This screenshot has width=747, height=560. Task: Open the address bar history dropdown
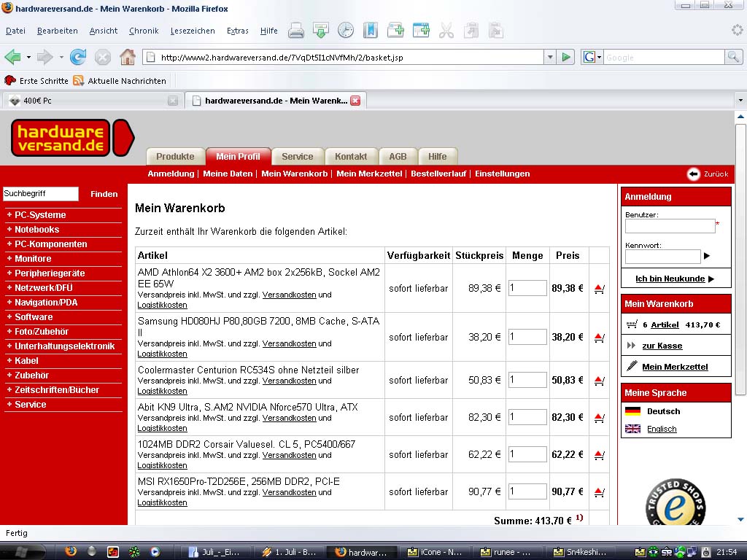tap(550, 58)
